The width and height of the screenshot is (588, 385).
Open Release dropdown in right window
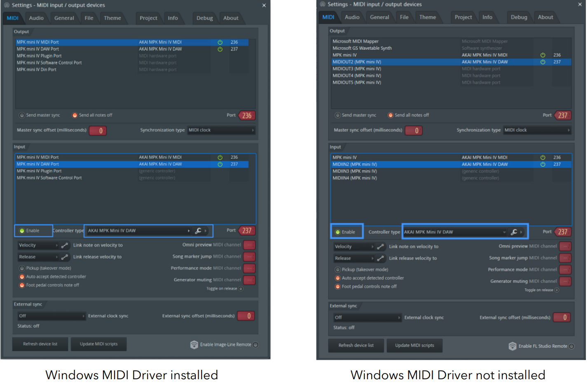(354, 258)
